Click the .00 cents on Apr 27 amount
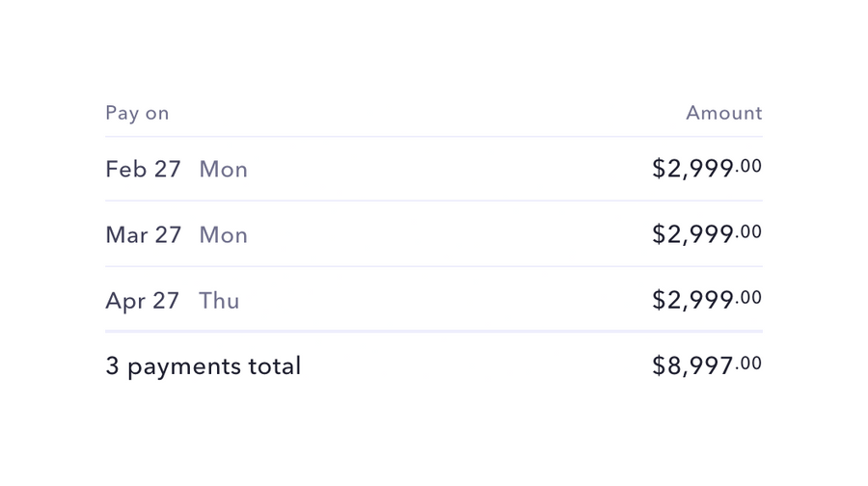The width and height of the screenshot is (868, 486). [749, 297]
